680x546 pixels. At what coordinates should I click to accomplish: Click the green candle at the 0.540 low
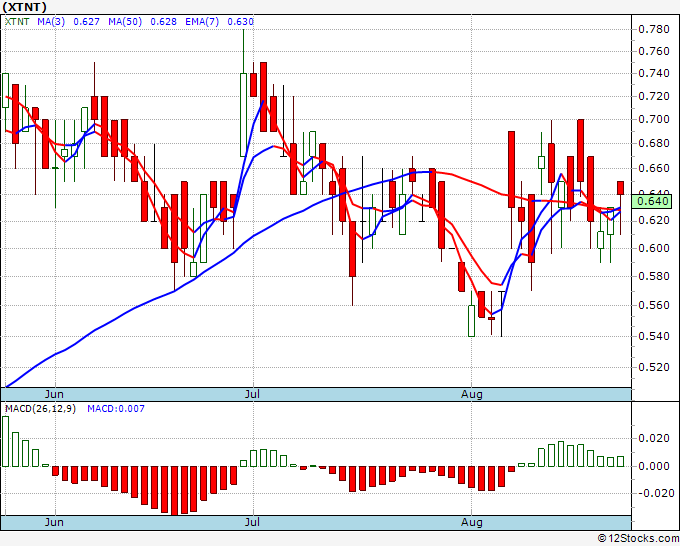471,321
